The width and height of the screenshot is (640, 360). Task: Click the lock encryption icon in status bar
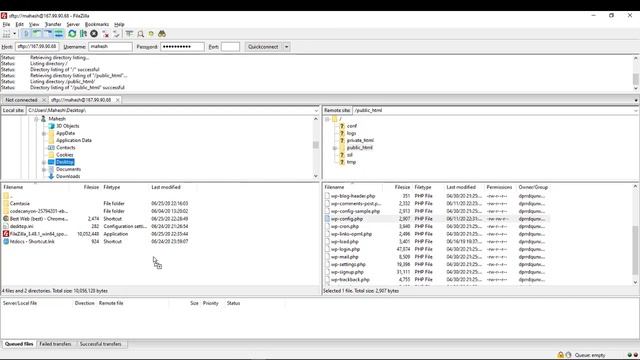click(561, 355)
